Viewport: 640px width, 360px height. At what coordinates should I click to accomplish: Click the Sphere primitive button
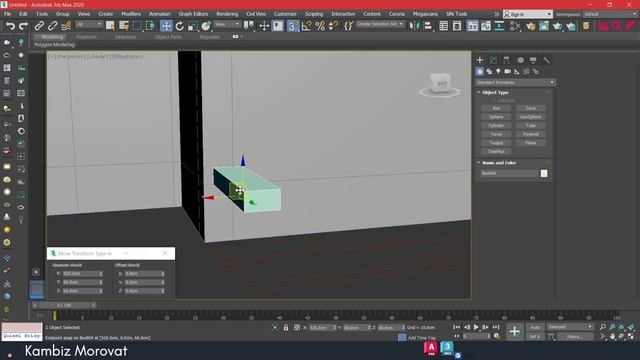[496, 117]
